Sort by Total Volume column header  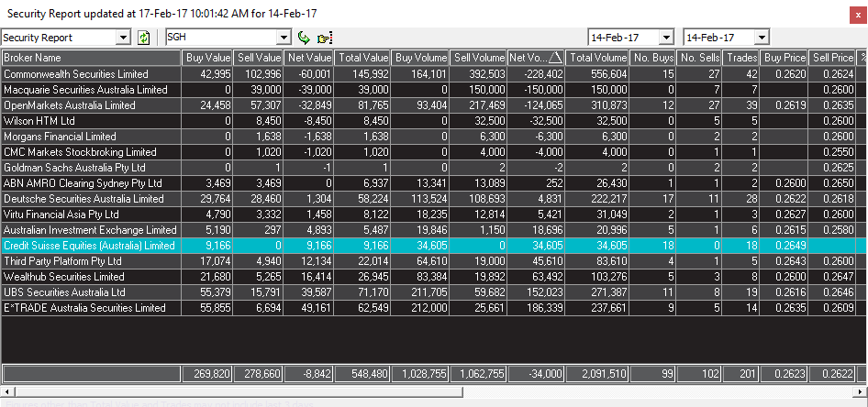[597, 58]
